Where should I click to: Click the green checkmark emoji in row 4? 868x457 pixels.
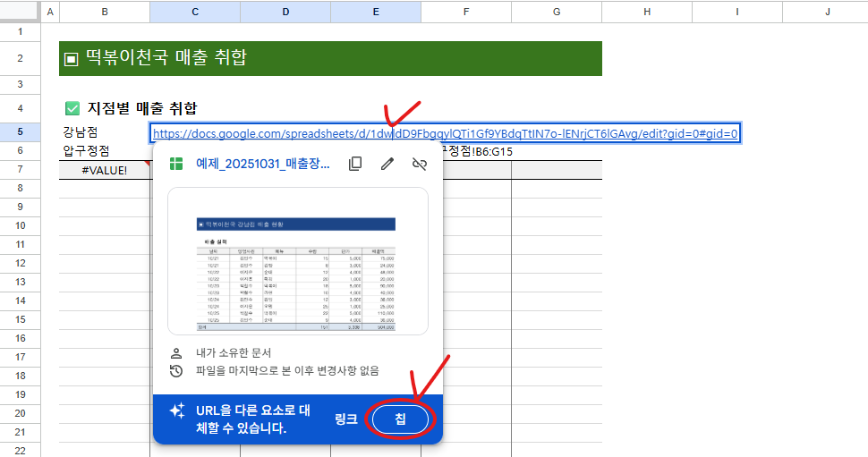[72, 108]
